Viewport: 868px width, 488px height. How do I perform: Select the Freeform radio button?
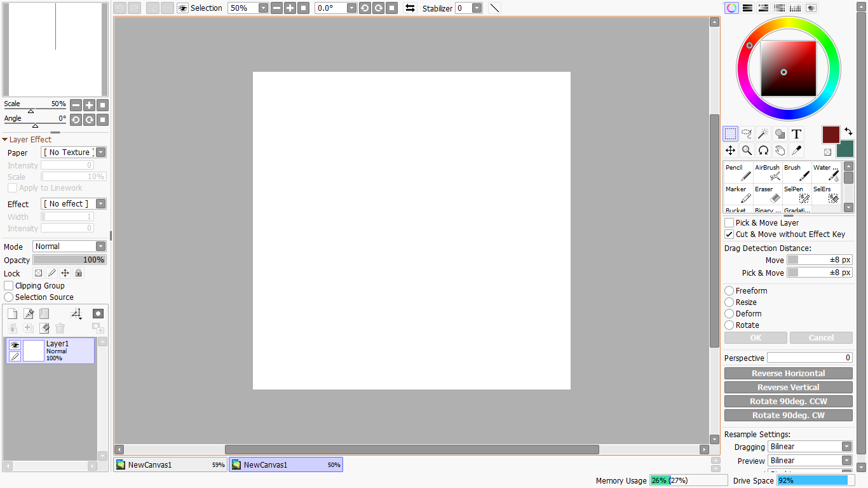coord(729,291)
